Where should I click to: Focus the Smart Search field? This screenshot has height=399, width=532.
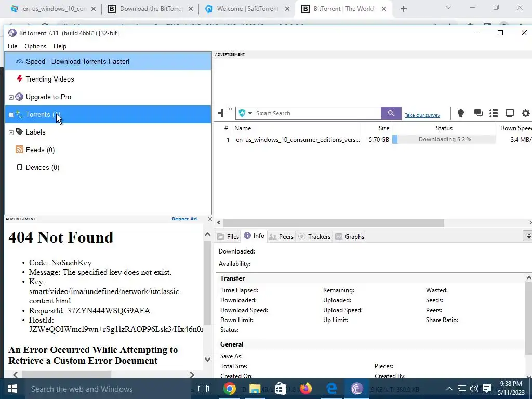click(317, 113)
